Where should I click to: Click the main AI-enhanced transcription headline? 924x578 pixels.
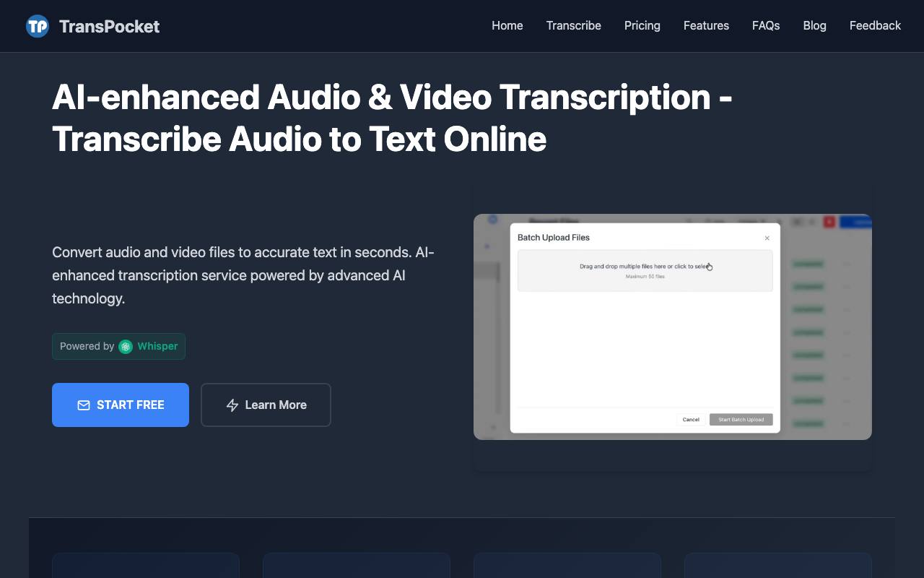point(392,118)
